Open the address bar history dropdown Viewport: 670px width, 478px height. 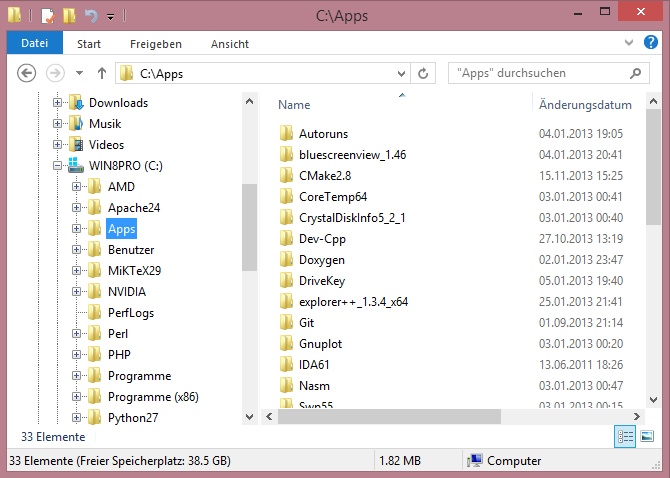click(x=401, y=73)
